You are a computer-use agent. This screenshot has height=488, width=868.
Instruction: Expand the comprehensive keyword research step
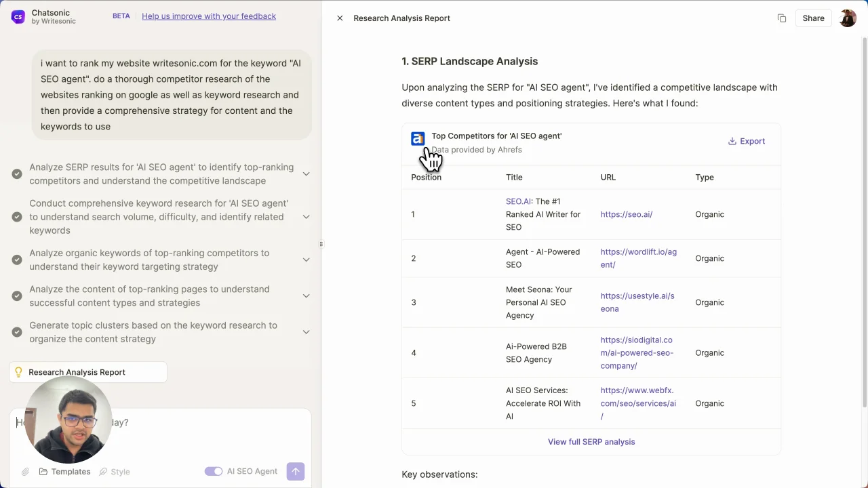click(x=306, y=217)
